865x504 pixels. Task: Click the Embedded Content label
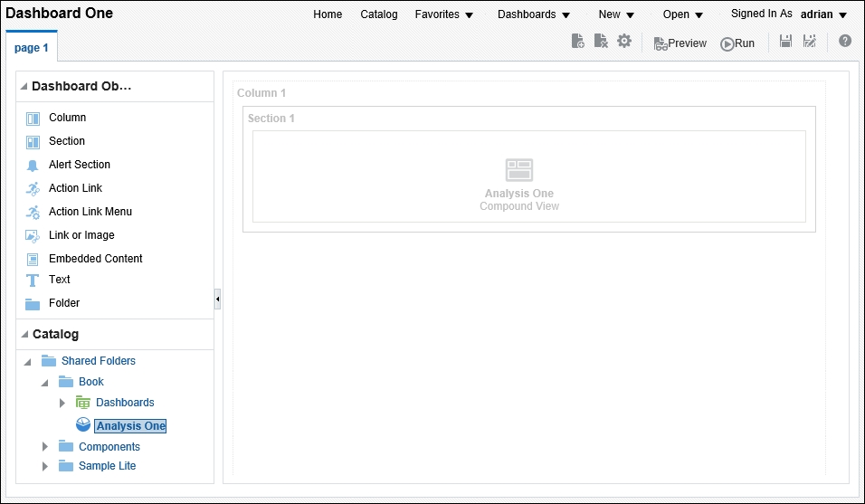point(95,259)
